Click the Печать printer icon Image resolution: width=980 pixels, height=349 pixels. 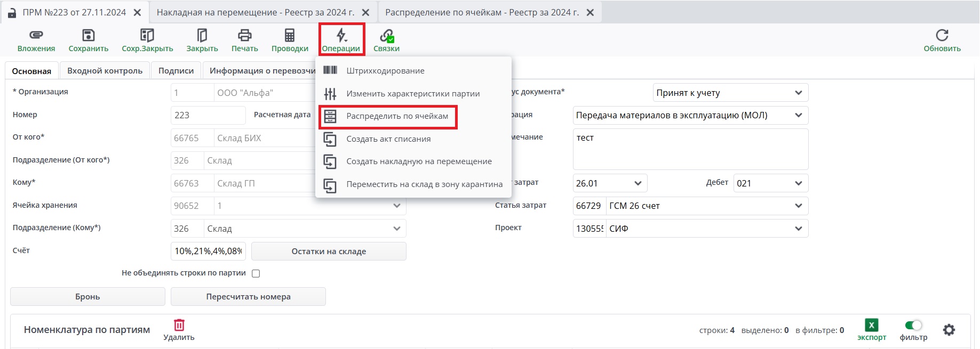[244, 35]
